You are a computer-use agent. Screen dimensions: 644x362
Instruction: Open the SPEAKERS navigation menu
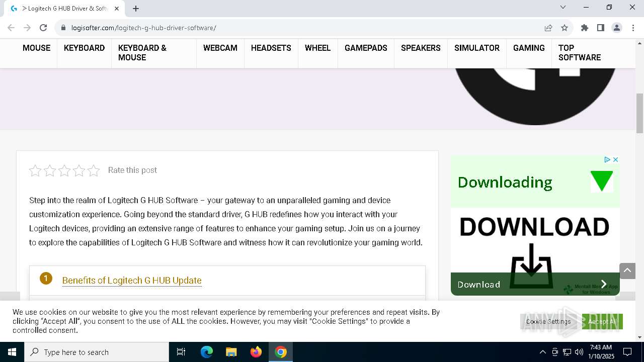click(x=421, y=48)
